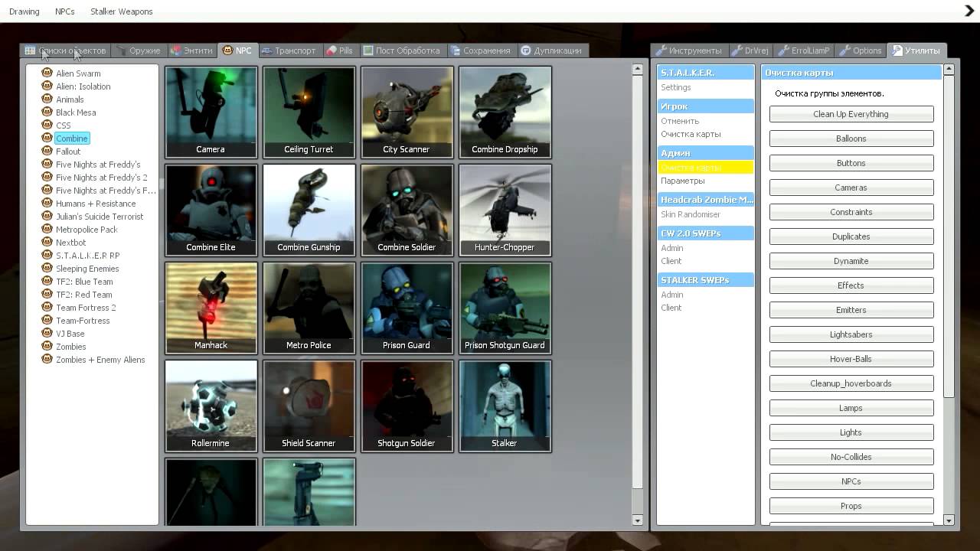Click the Fallout category icon

click(47, 152)
